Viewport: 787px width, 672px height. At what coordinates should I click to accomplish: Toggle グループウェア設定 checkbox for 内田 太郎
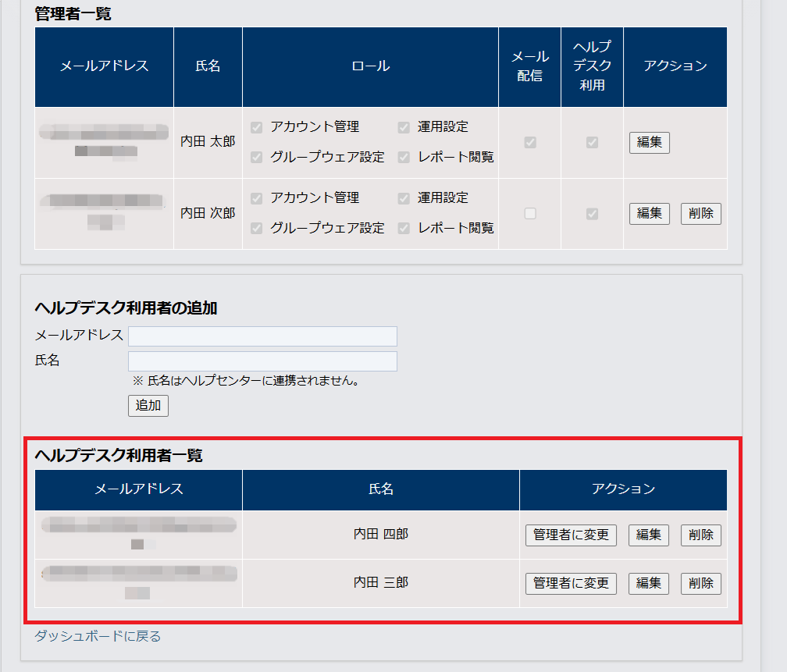click(256, 156)
